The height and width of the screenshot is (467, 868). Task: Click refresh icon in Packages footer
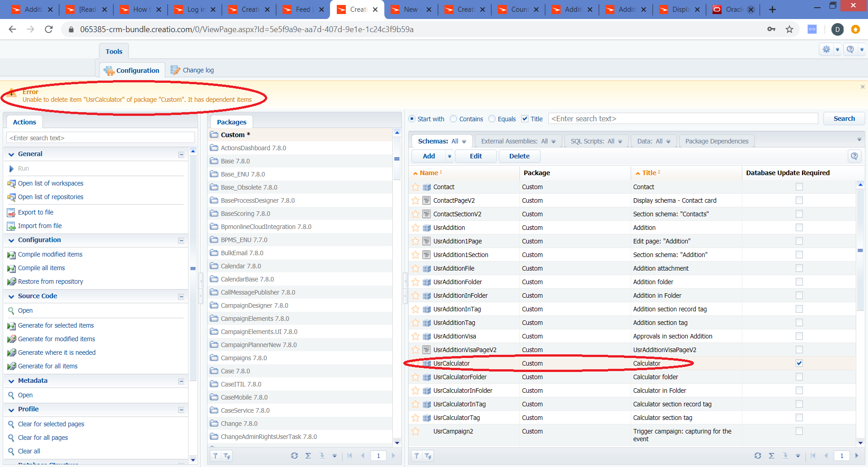pos(294,456)
